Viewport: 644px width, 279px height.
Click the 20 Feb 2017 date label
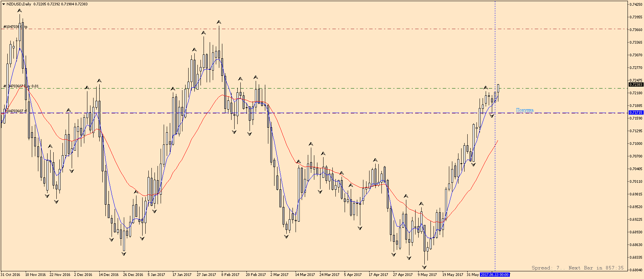point(256,275)
